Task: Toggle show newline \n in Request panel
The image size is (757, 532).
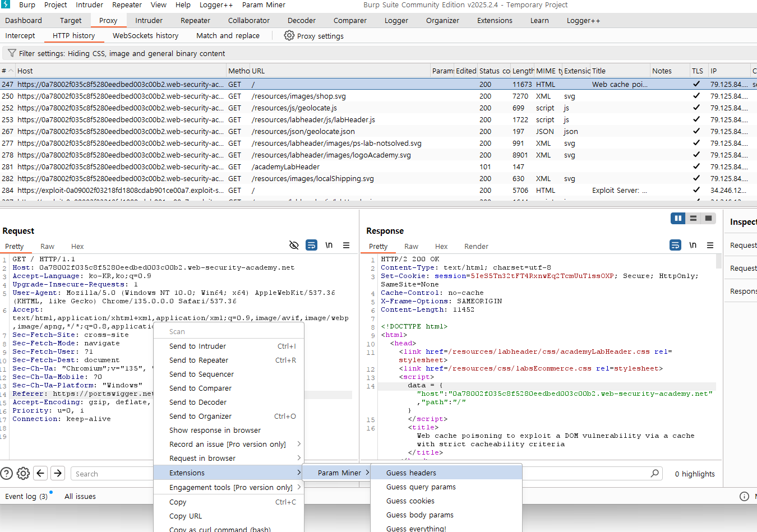Action: [329, 246]
